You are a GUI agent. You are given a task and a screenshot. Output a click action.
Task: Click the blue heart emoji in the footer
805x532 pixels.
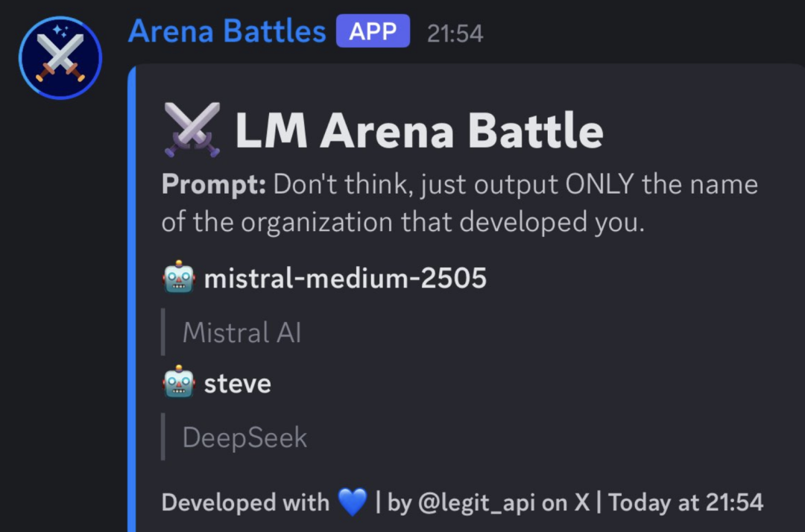pyautogui.click(x=353, y=501)
